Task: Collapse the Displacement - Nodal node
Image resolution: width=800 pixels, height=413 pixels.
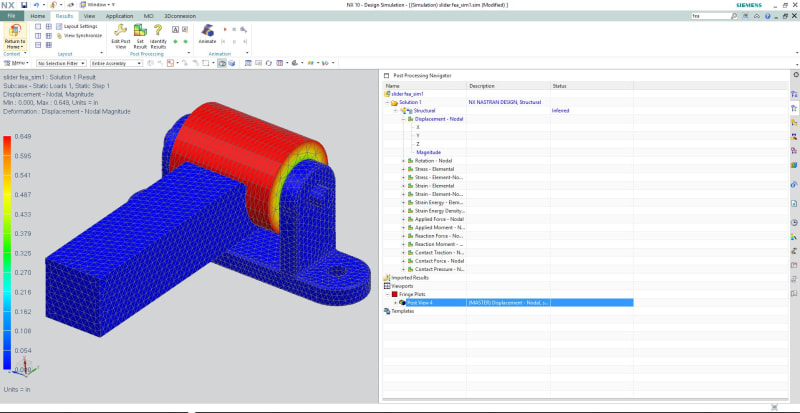Action: pyautogui.click(x=403, y=119)
